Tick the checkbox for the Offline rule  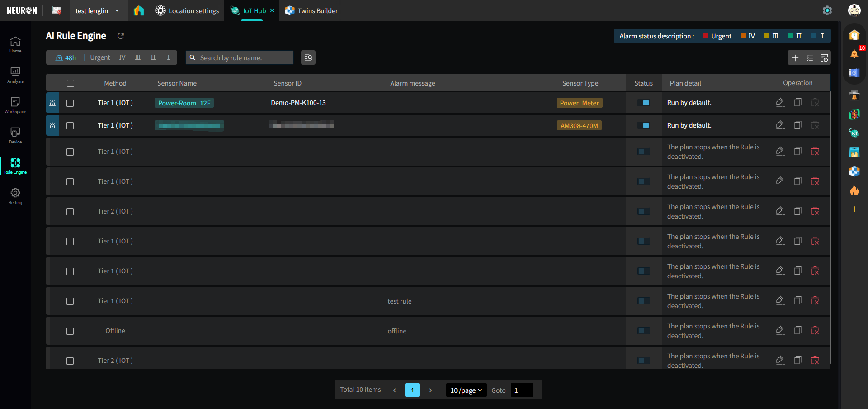70,331
